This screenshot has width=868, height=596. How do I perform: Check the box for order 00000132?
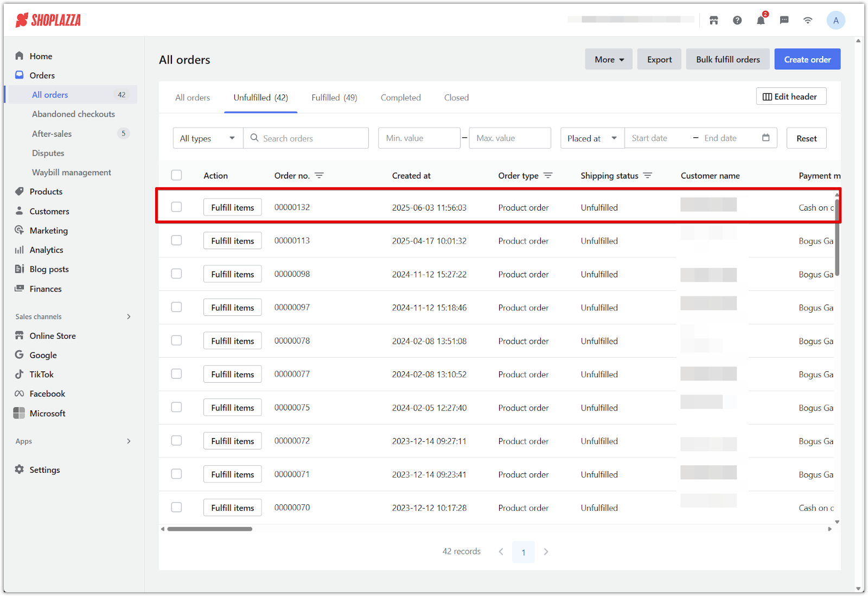(x=176, y=207)
